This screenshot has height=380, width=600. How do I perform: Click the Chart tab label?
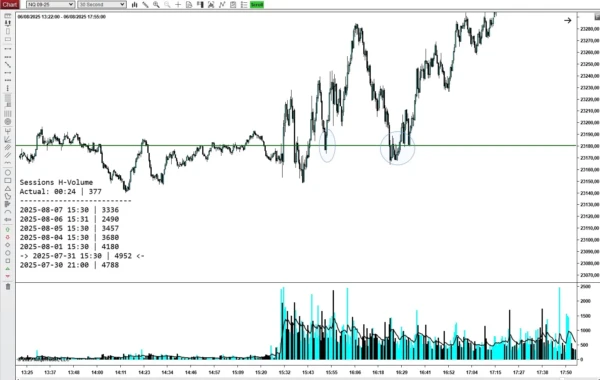10,5
